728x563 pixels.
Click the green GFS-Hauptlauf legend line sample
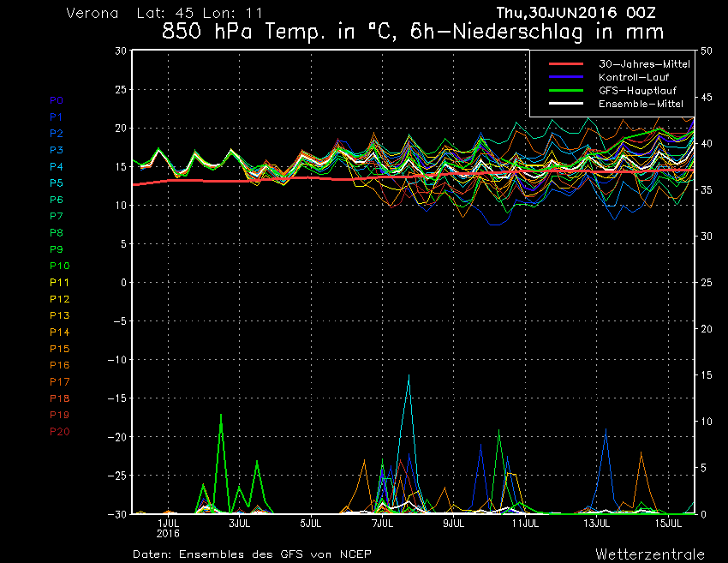[x=566, y=91]
